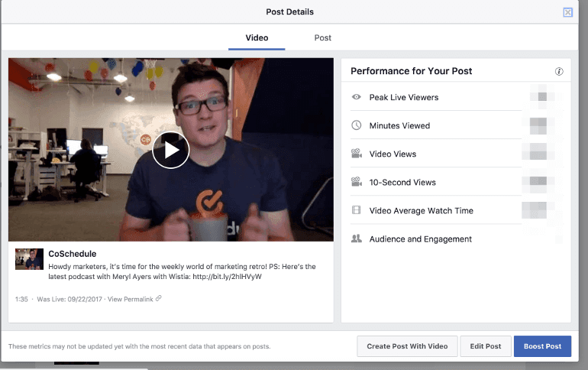This screenshot has width=588, height=370.
Task: Click the filmstrip icon beside Video Average Watch Time
Action: coord(356,210)
